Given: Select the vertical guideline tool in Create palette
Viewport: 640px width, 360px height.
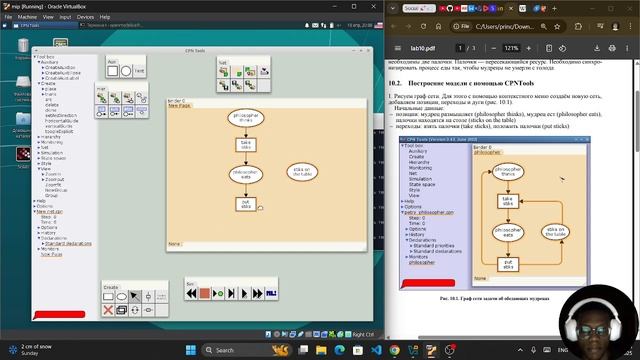Looking at the screenshot, I should pos(148,297).
